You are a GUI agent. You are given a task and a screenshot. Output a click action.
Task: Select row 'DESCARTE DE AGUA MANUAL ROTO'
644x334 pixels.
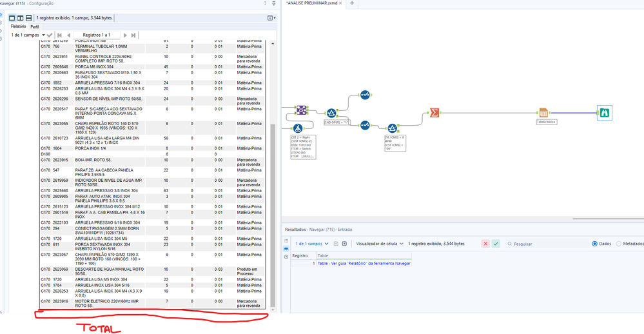pyautogui.click(x=152, y=271)
